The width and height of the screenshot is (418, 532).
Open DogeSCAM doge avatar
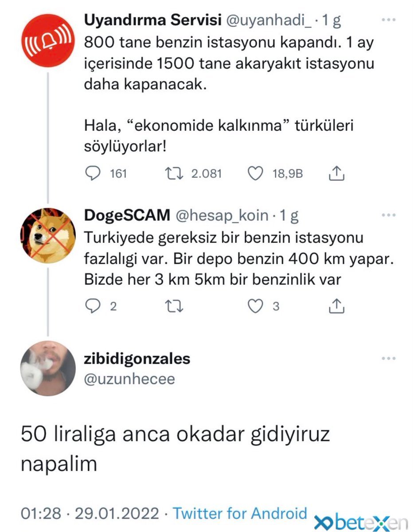tap(47, 235)
